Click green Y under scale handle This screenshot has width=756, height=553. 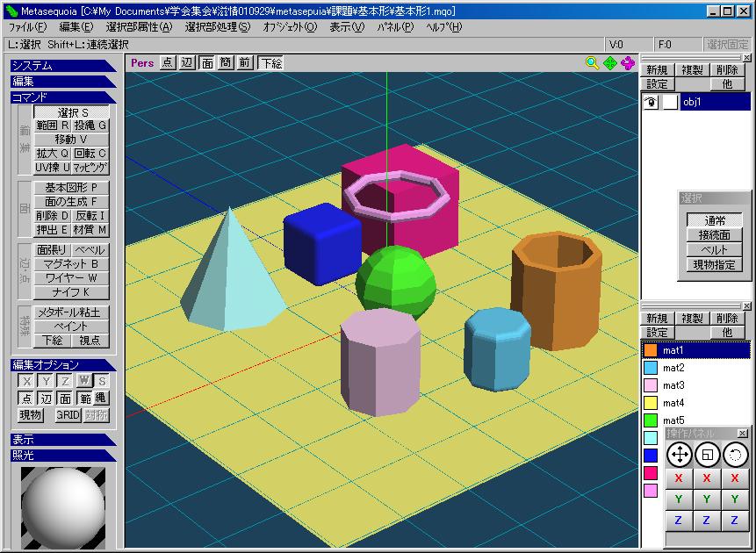(x=707, y=499)
